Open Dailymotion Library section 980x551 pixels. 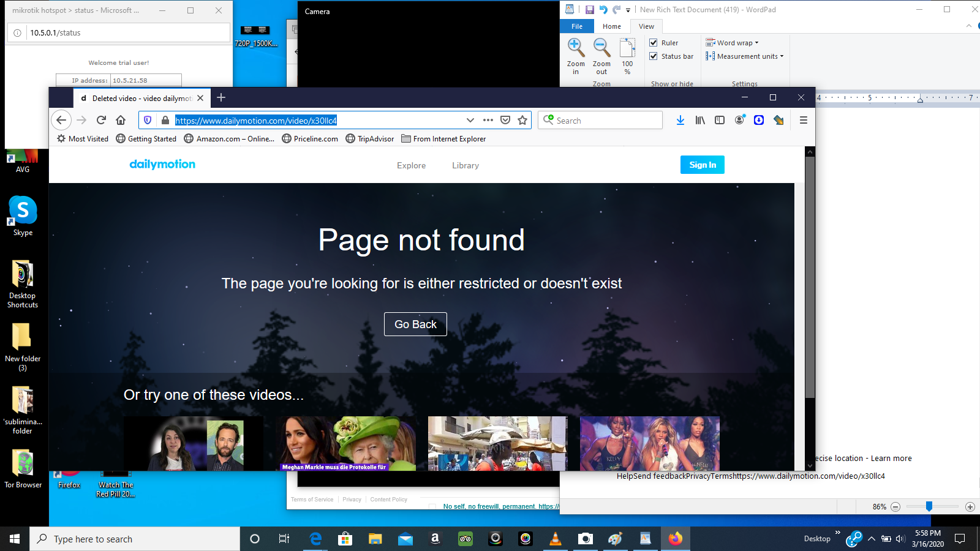(x=466, y=165)
